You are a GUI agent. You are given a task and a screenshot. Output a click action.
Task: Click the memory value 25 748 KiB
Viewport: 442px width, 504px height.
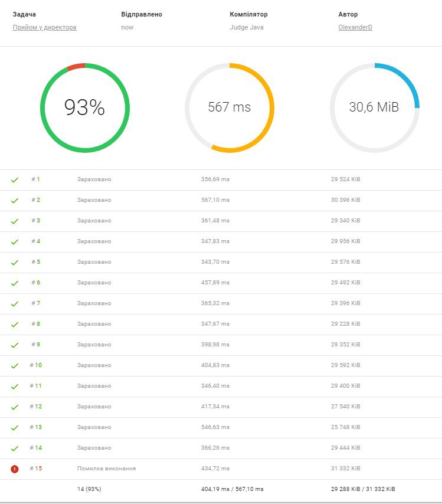point(346,427)
